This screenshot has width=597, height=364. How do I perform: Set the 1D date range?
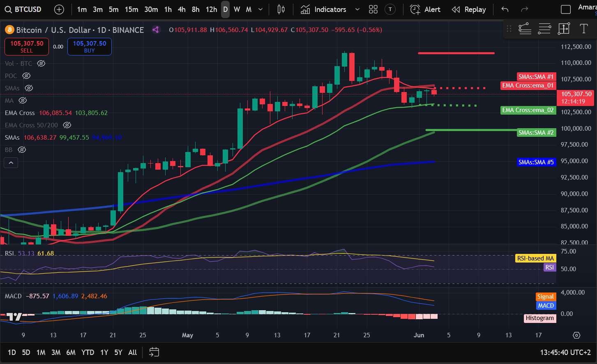12,352
